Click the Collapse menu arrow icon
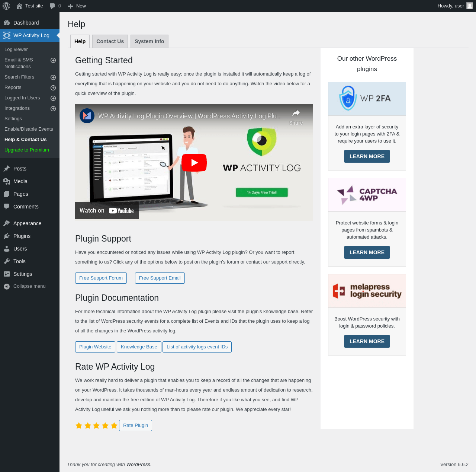The image size is (476, 472). tap(7, 286)
